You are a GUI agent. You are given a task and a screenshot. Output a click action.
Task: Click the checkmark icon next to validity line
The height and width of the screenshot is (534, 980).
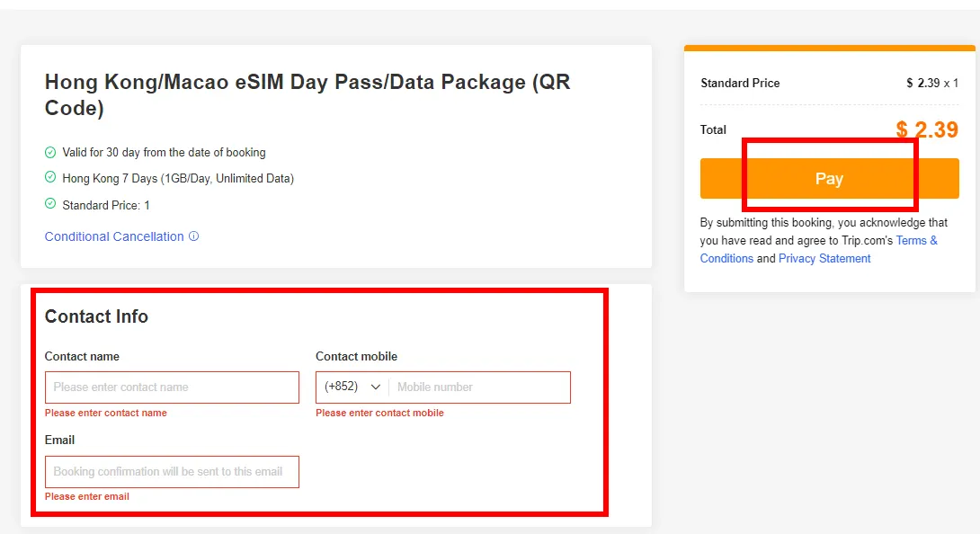click(50, 152)
